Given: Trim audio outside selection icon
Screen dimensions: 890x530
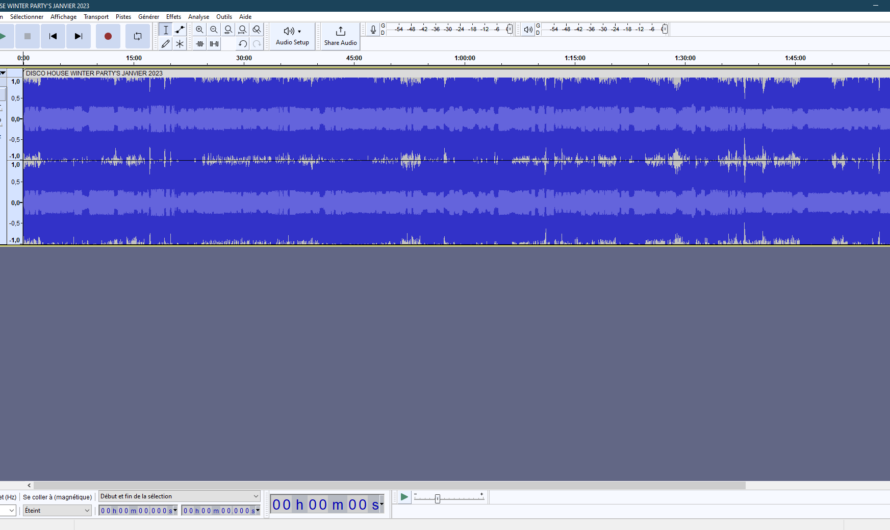Looking at the screenshot, I should [200, 44].
